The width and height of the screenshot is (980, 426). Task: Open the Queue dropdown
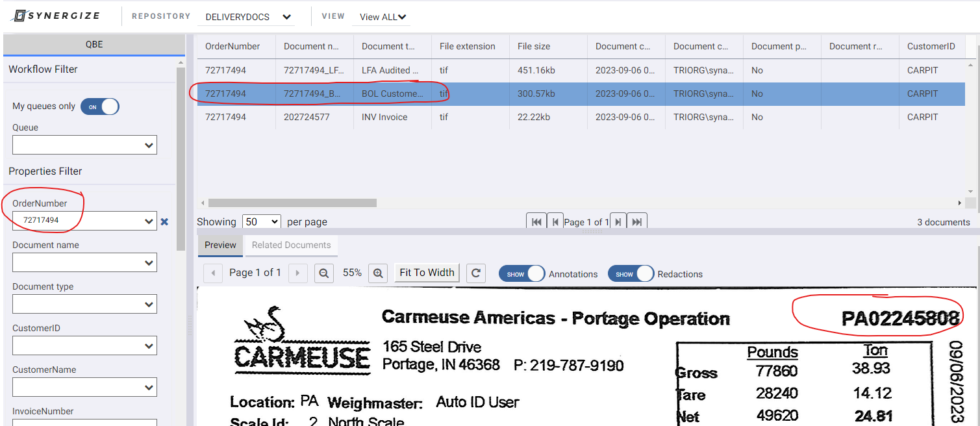pos(84,145)
